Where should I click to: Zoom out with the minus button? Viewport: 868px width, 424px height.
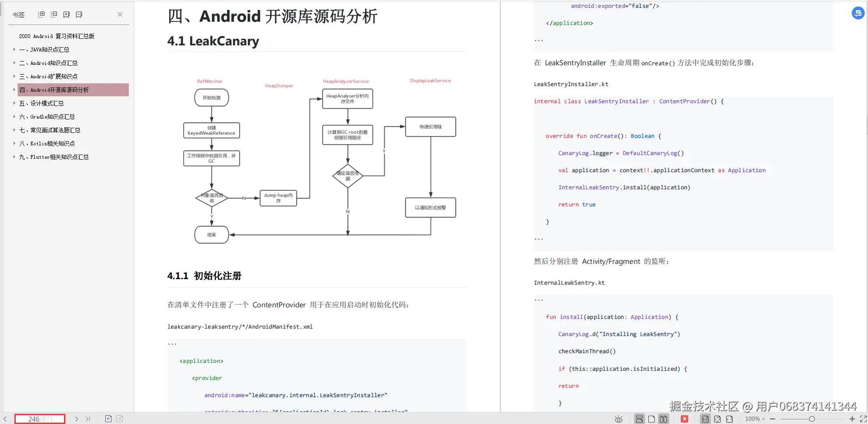coord(773,419)
